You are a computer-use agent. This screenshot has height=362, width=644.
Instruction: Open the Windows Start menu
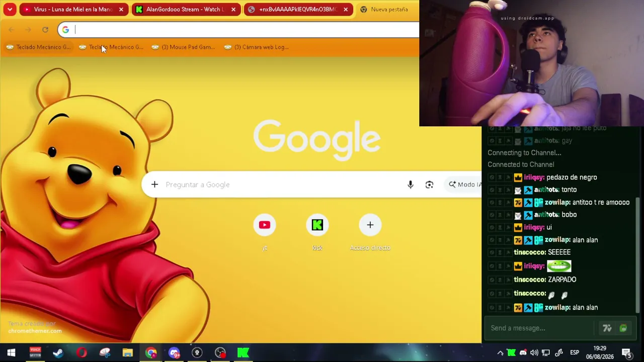[x=11, y=353]
